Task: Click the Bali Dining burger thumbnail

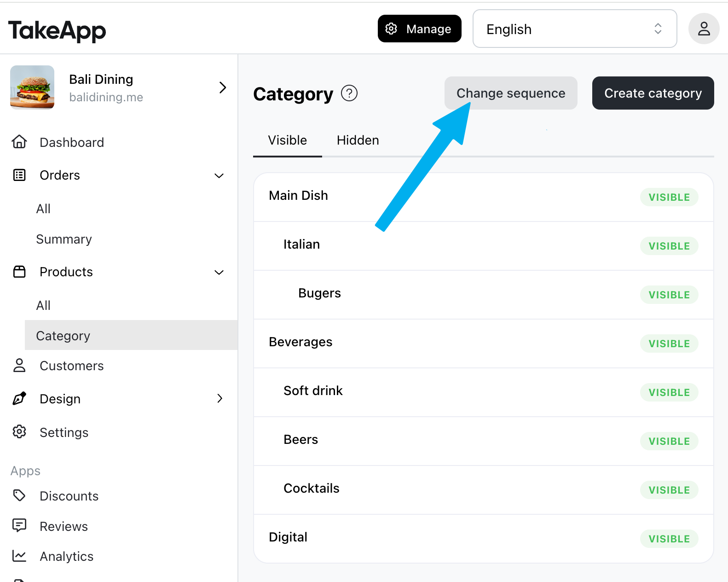Action: coord(32,87)
